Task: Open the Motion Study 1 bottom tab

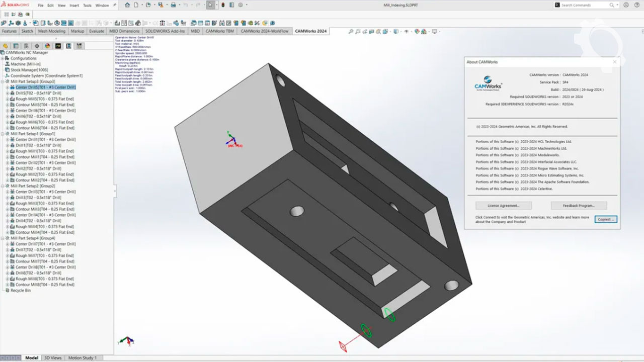Action: [83, 358]
